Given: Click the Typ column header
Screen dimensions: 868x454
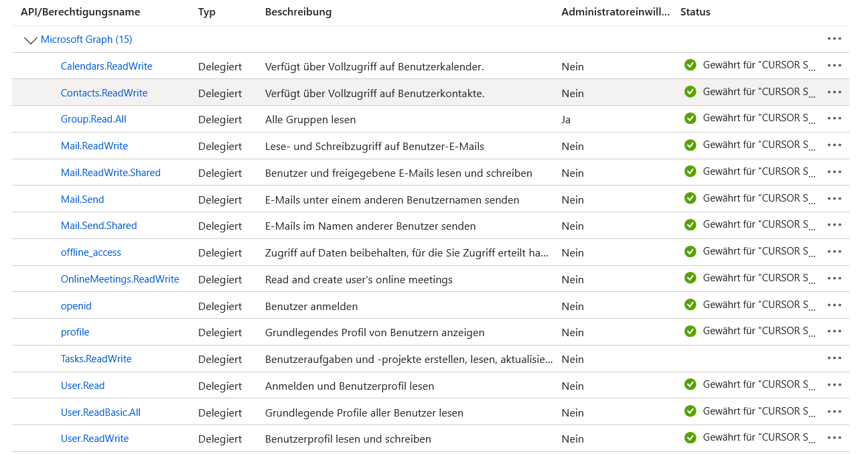Looking at the screenshot, I should click(207, 12).
